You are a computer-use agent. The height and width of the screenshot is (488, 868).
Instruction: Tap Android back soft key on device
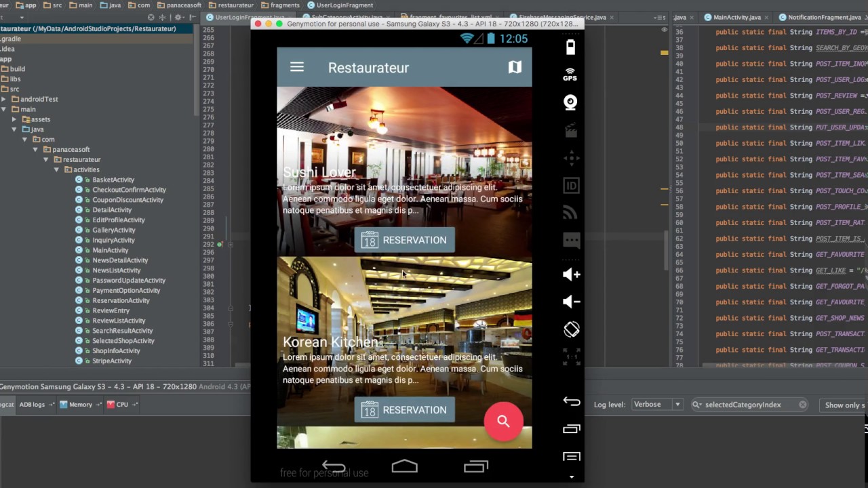(x=334, y=466)
